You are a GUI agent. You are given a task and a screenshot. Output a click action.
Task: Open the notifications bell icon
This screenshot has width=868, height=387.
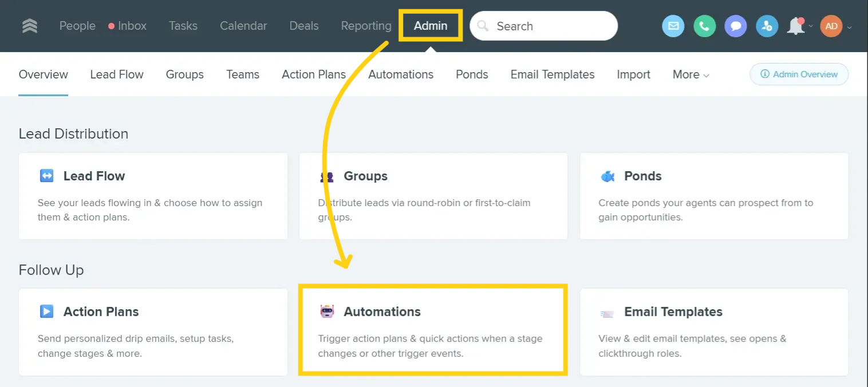tap(795, 26)
